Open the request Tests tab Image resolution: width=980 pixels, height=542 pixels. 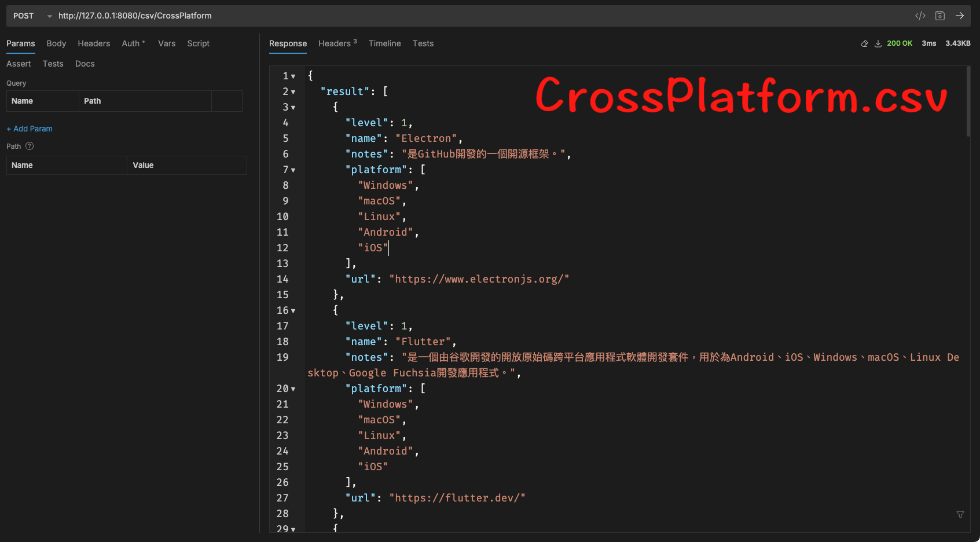coord(53,64)
